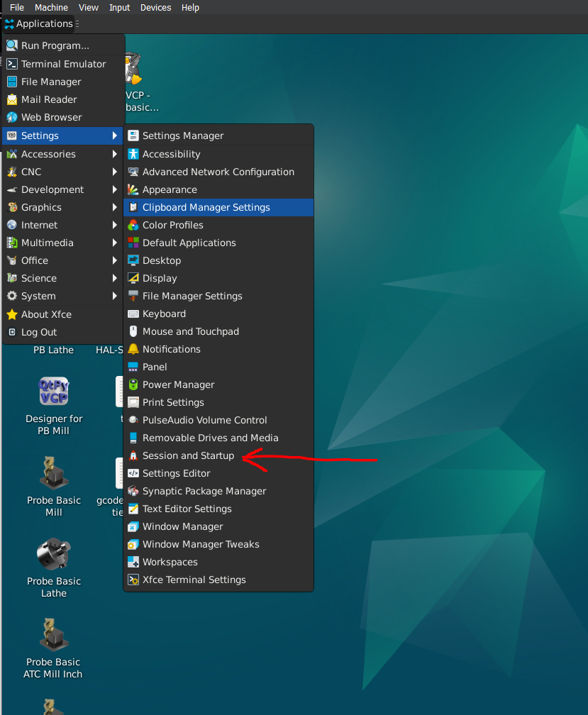Image resolution: width=588 pixels, height=715 pixels.
Task: Expand the Accessories submenu arrow
Action: (x=114, y=154)
